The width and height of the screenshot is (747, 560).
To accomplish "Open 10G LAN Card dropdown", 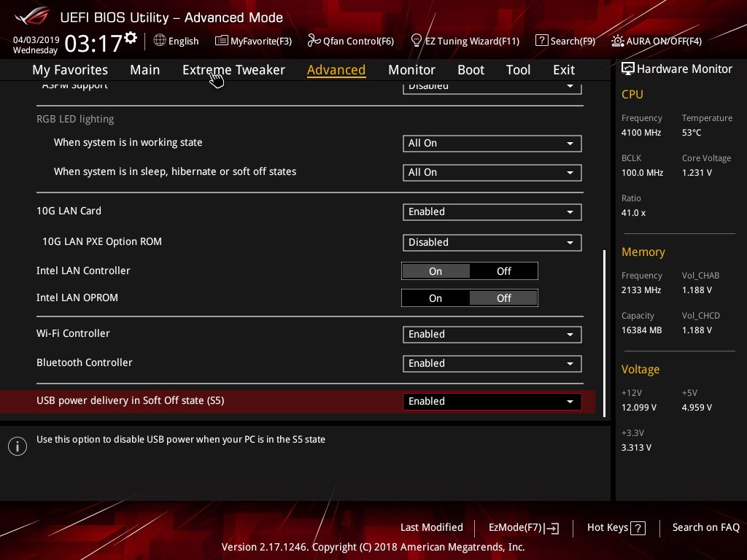I will (x=492, y=212).
